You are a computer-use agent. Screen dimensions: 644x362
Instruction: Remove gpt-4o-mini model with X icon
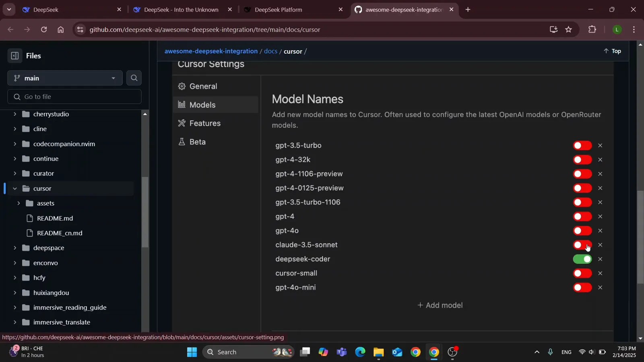click(600, 288)
